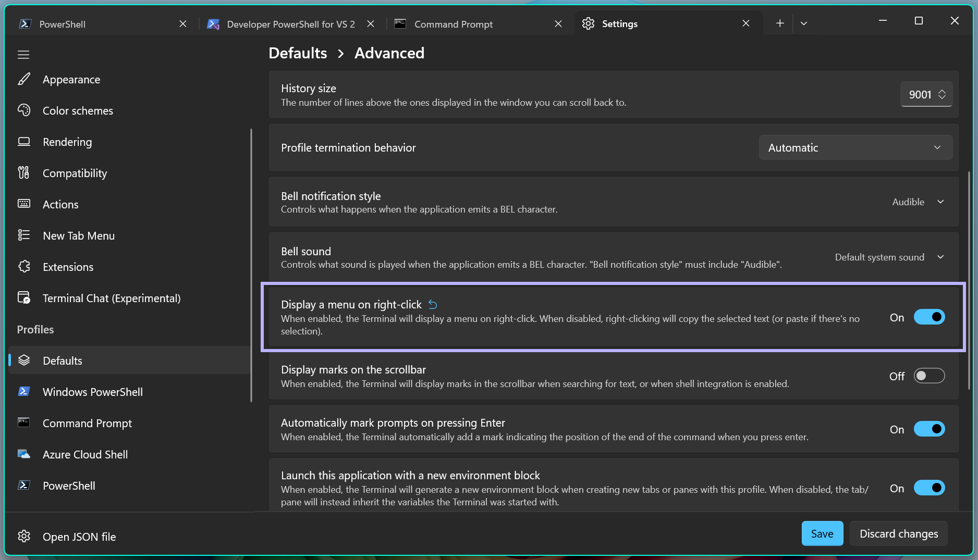Screen dimensions: 978x560
Task: Click the Open JSON file gear icon
Action: (24, 536)
